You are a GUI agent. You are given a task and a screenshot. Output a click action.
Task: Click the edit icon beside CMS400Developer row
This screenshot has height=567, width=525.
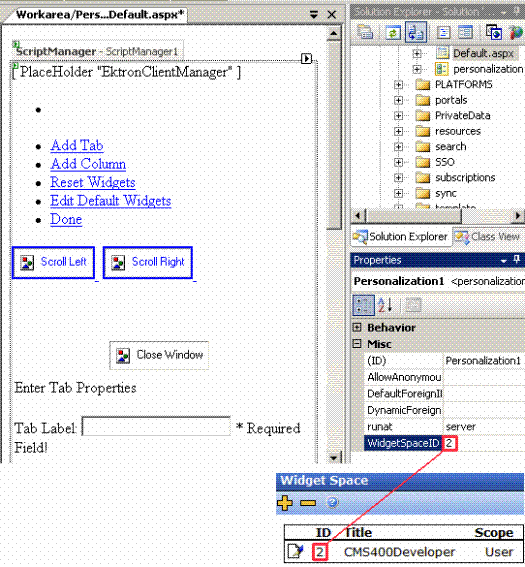pos(296,551)
